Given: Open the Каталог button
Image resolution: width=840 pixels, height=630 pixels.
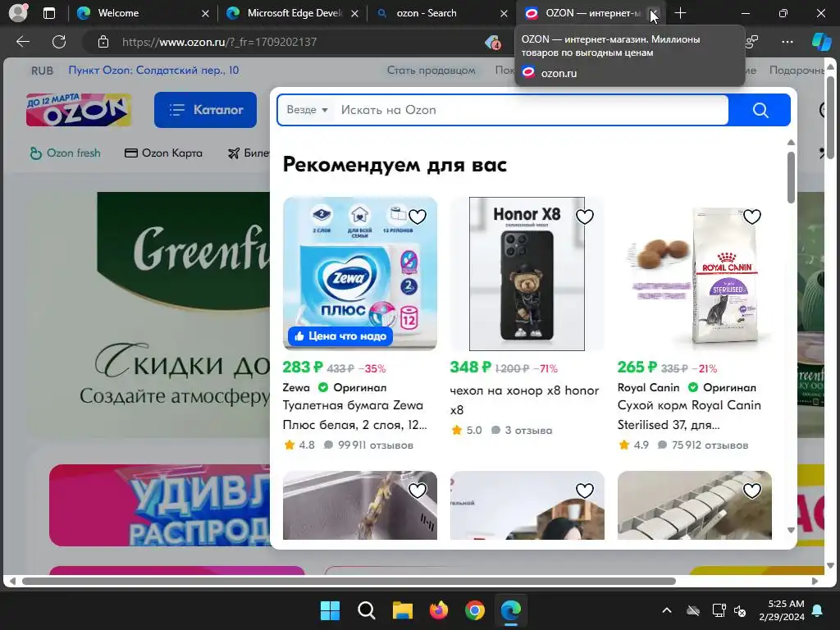Looking at the screenshot, I should click(205, 110).
